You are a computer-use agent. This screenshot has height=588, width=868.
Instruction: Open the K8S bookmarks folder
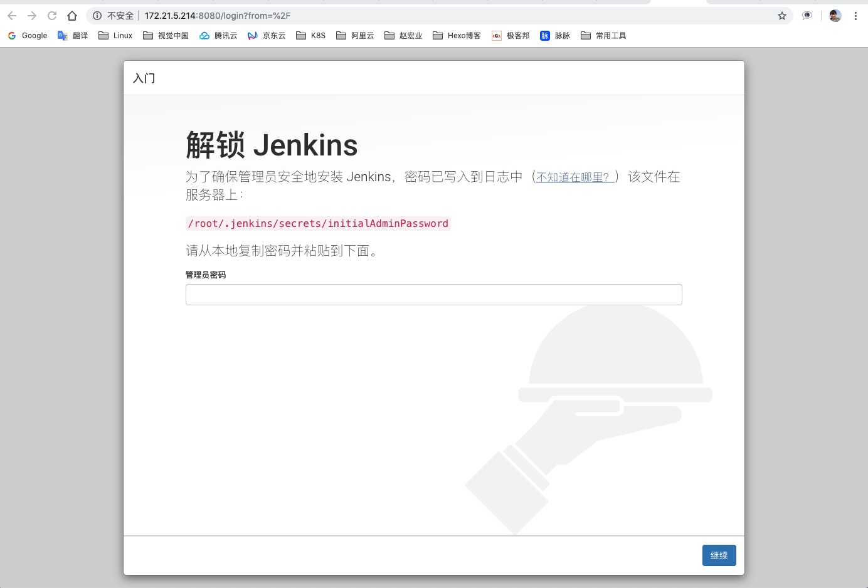point(311,36)
